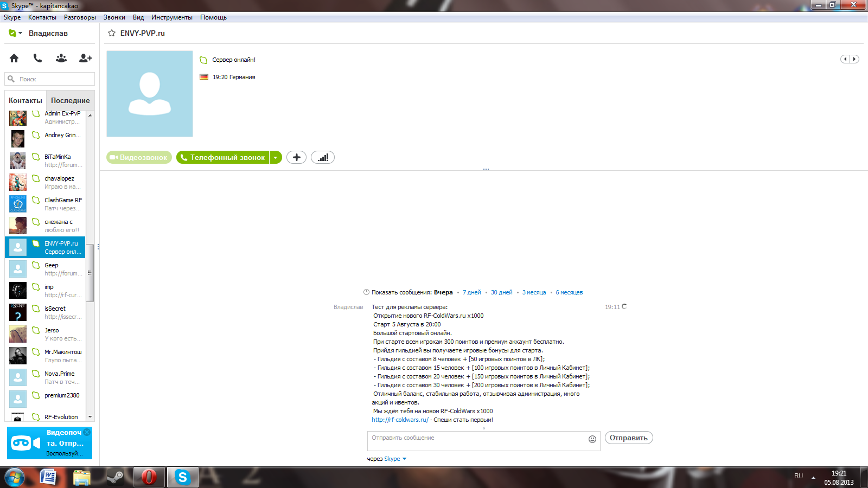Expand phone call options dropdown arrow
The height and width of the screenshot is (488, 868).
click(x=276, y=157)
